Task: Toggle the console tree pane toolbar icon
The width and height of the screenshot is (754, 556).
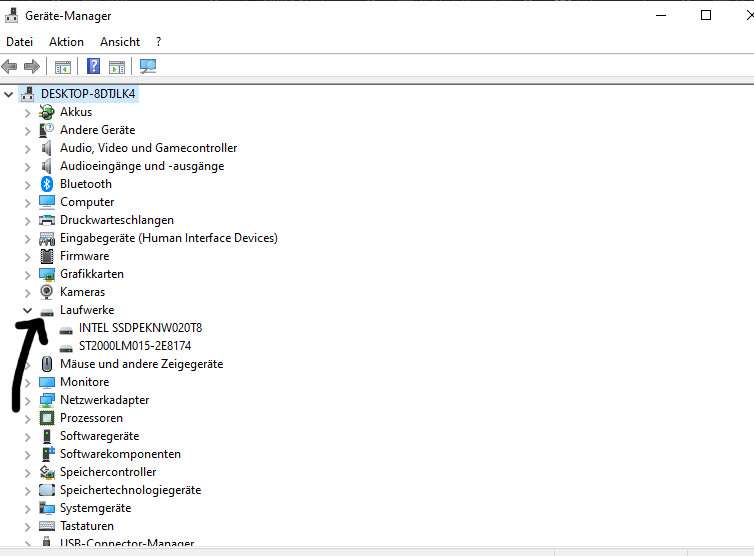Action: [x=63, y=67]
